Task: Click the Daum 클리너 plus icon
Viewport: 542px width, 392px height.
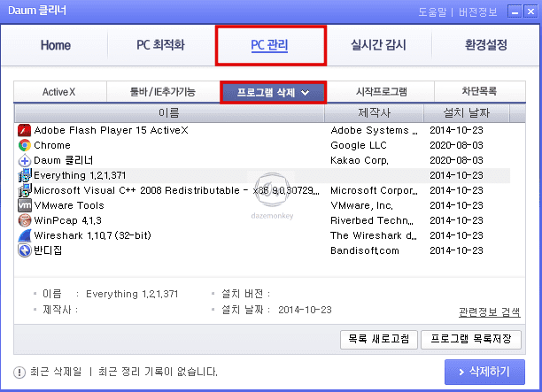Action: click(x=24, y=160)
